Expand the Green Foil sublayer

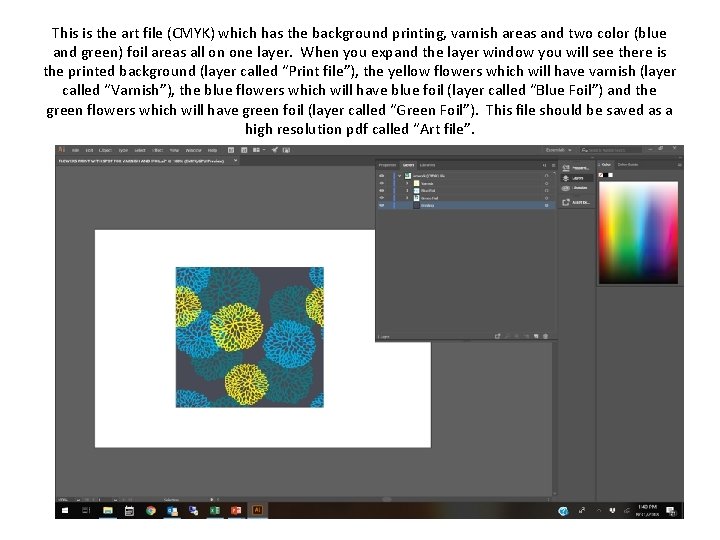point(407,198)
